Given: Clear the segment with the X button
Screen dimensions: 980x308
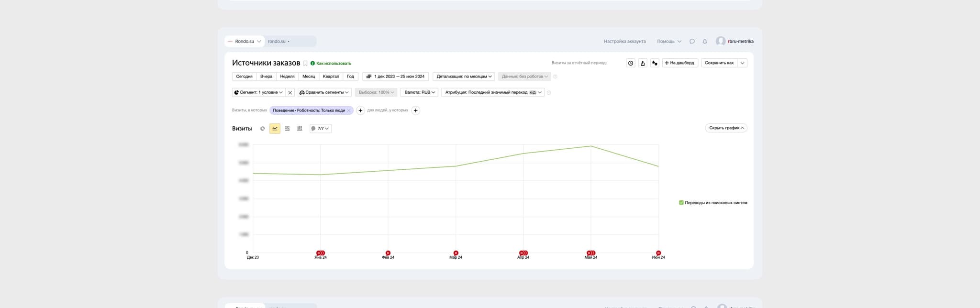Looking at the screenshot, I should coord(290,93).
